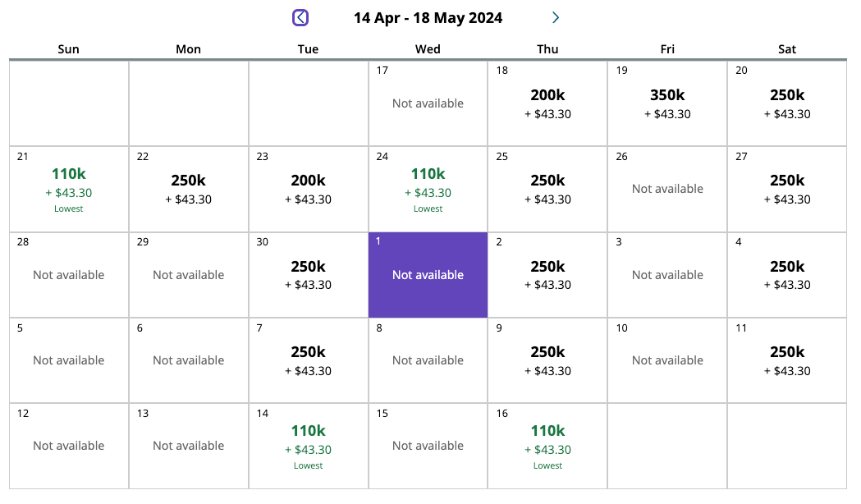The width and height of the screenshot is (861, 504).
Task: Select May 16 lowest fare date
Action: tap(547, 446)
